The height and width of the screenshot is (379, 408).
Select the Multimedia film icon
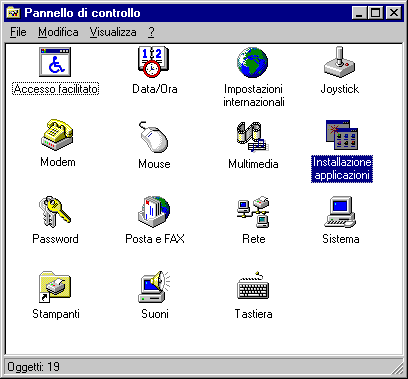[253, 137]
